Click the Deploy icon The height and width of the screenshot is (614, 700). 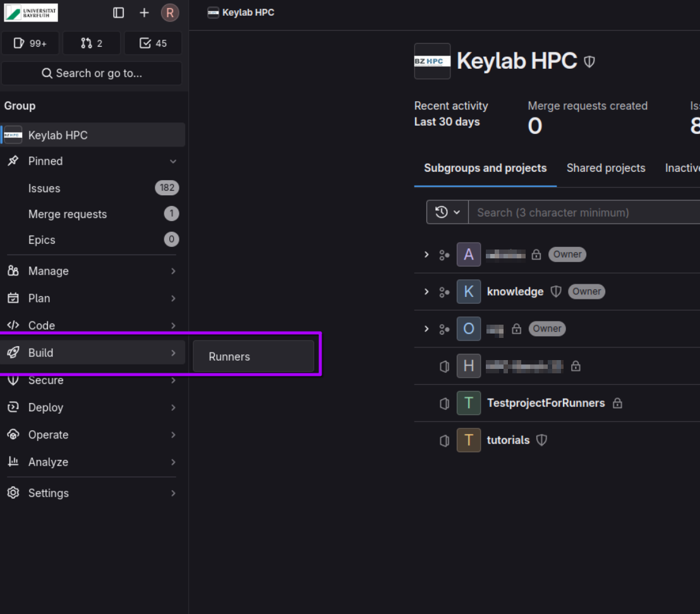tap(13, 407)
